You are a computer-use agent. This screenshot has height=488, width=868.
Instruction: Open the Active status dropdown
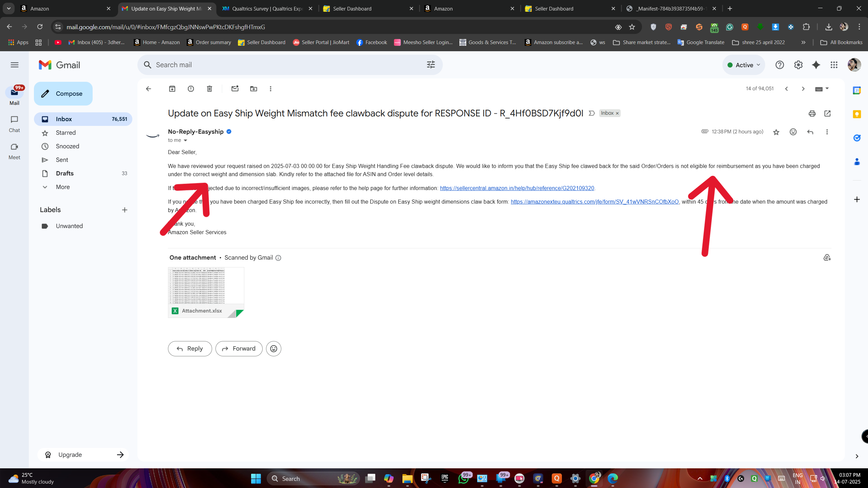point(743,65)
